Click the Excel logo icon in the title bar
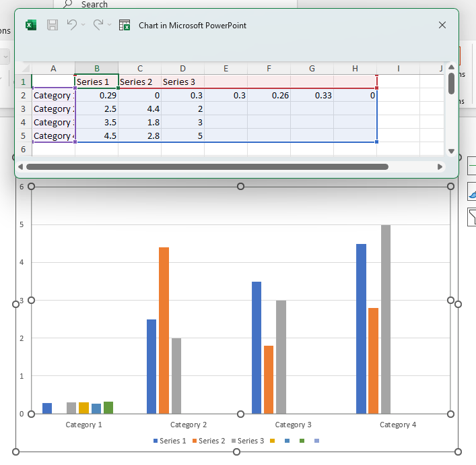Viewport: 476px width, 465px height. pyautogui.click(x=30, y=25)
